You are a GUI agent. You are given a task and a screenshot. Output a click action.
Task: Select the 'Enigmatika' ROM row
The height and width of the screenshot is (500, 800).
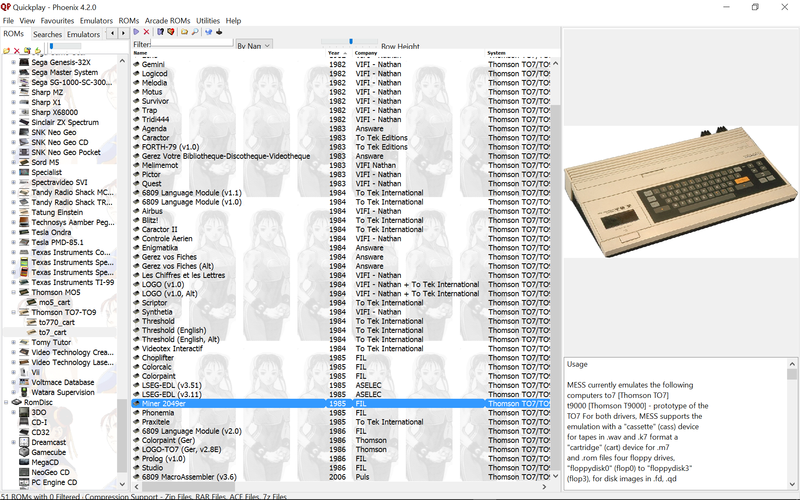click(x=341, y=247)
